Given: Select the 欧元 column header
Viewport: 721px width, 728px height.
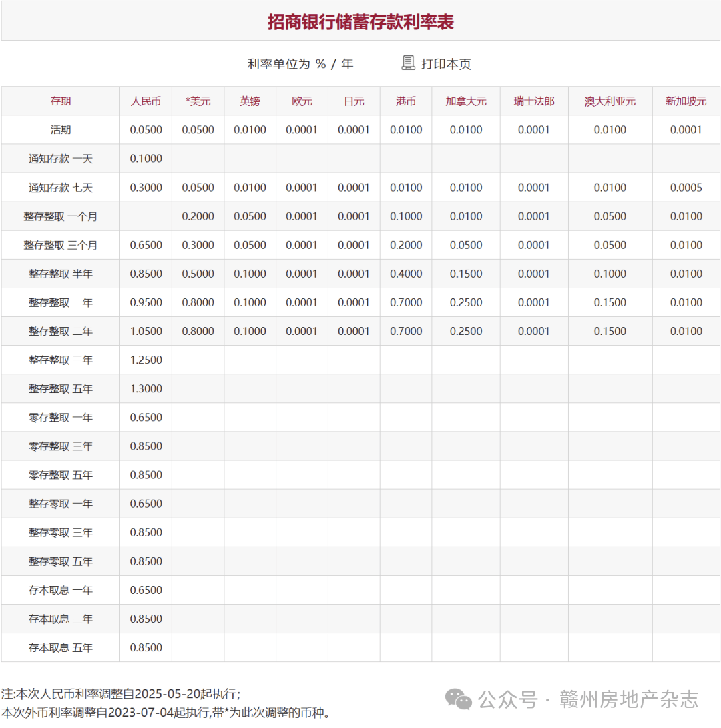Looking at the screenshot, I should click(302, 101).
